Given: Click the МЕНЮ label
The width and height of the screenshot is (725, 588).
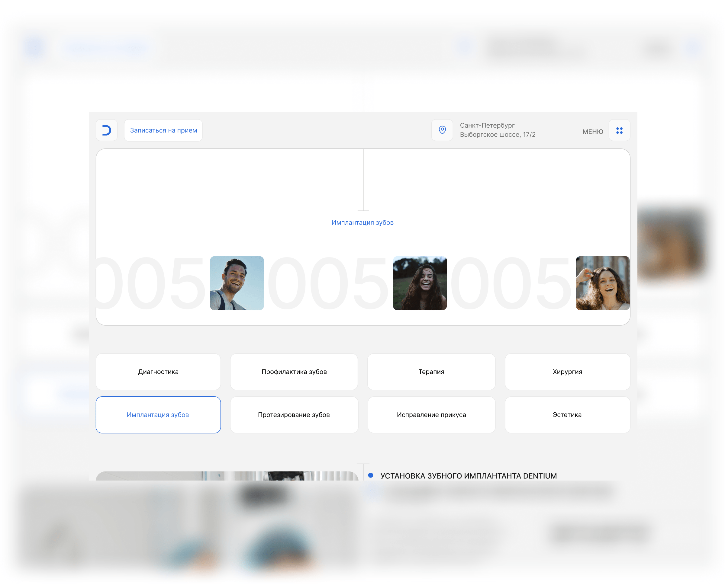Looking at the screenshot, I should [592, 132].
